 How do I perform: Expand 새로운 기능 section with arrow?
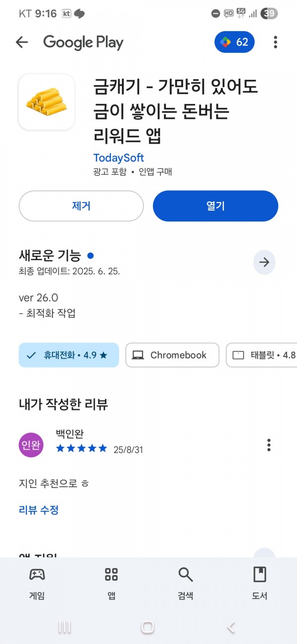(x=264, y=262)
